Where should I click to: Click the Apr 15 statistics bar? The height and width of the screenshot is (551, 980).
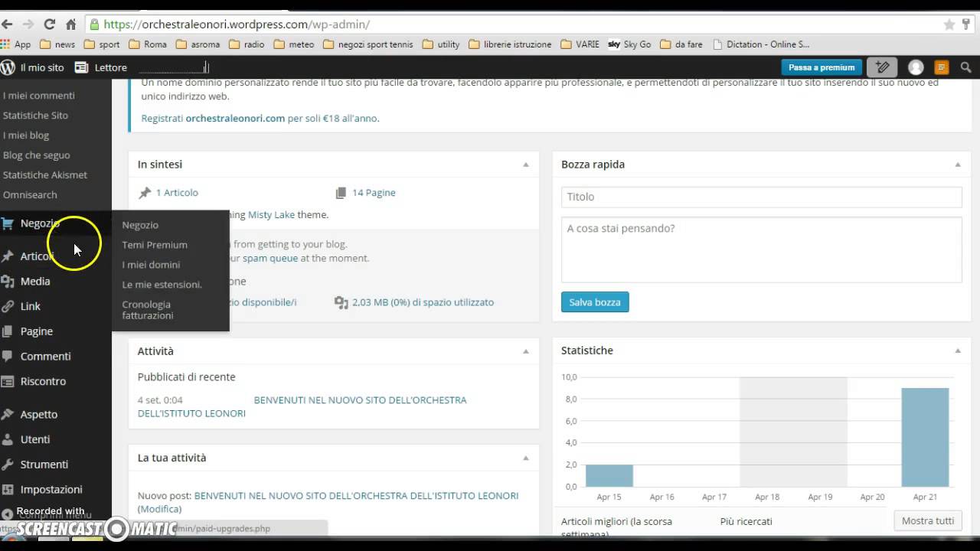click(609, 475)
